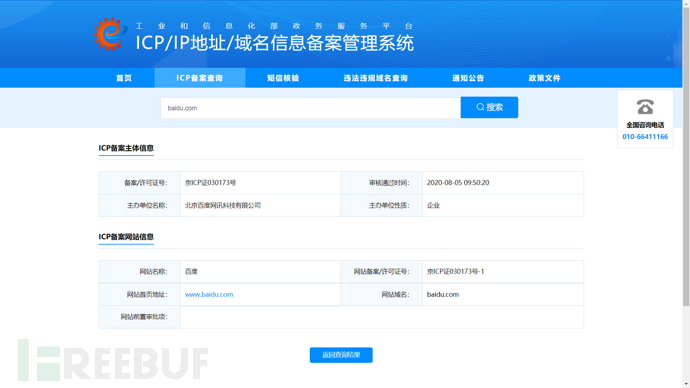
Task: Click the ICP备案主体信息 section heading
Action: pos(126,148)
